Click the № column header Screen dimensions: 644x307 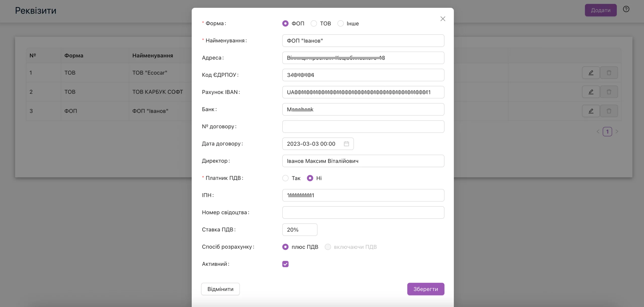pyautogui.click(x=33, y=56)
